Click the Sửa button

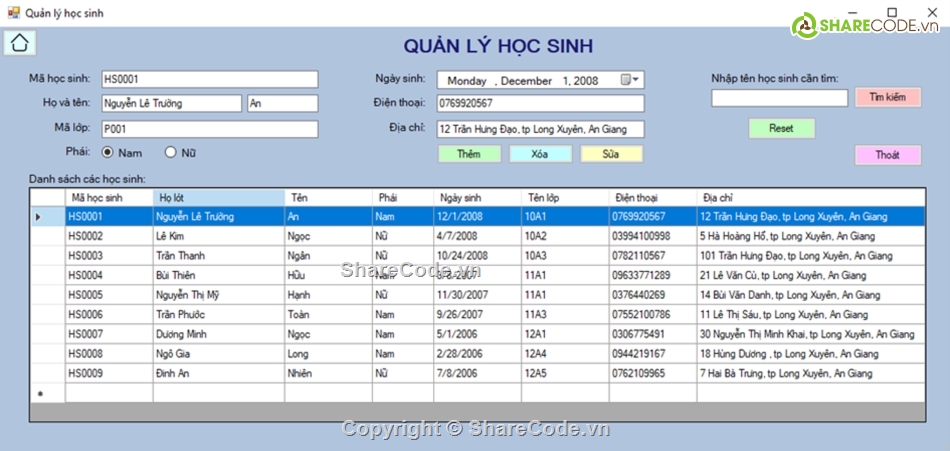click(611, 154)
